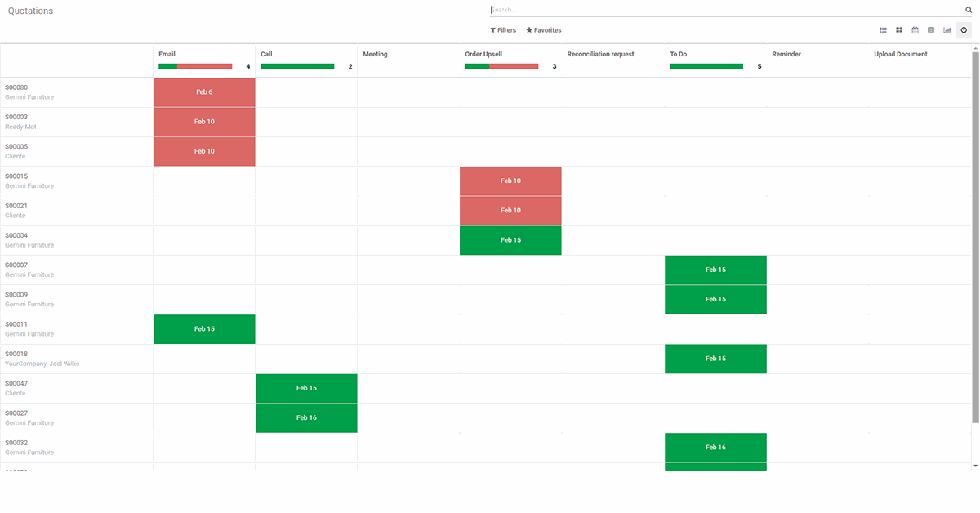
Task: Open S00011 Feb 15 Email cell
Action: coord(204,329)
